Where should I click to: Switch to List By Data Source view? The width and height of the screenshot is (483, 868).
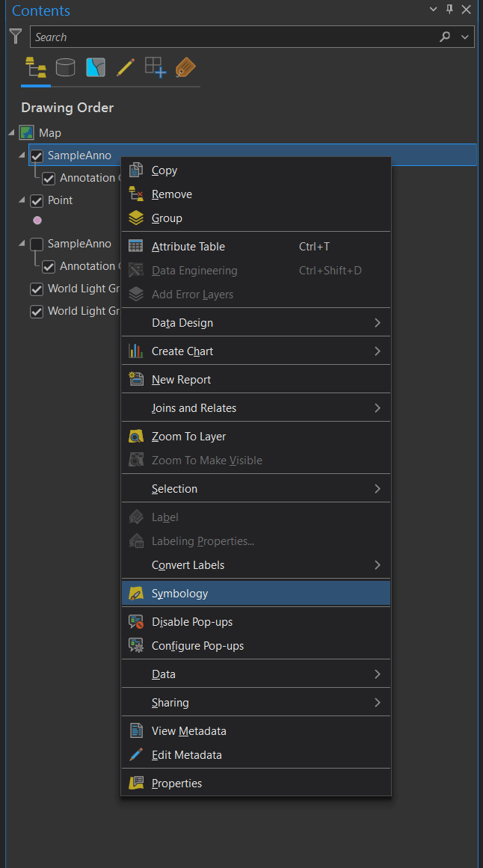click(65, 67)
